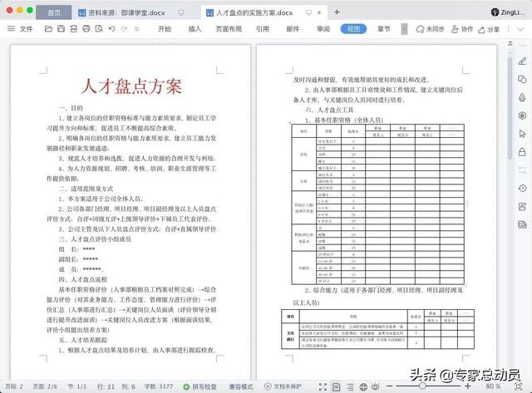Click the 人才盘点方案 red title on page one

point(131,86)
